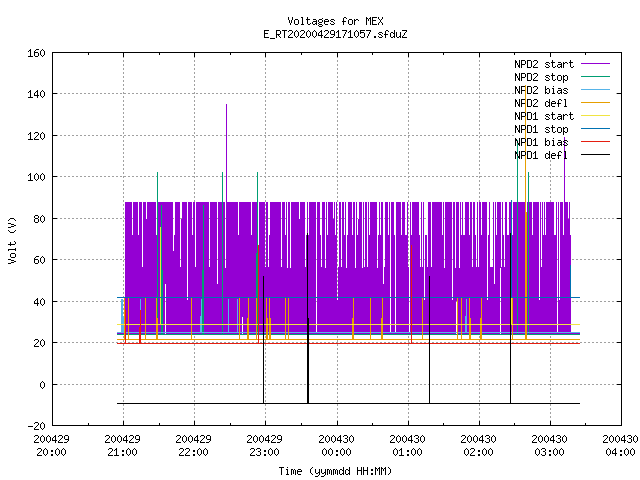Click the yellow NPD1 start legend line
The width and height of the screenshot is (640, 480).
click(596, 116)
